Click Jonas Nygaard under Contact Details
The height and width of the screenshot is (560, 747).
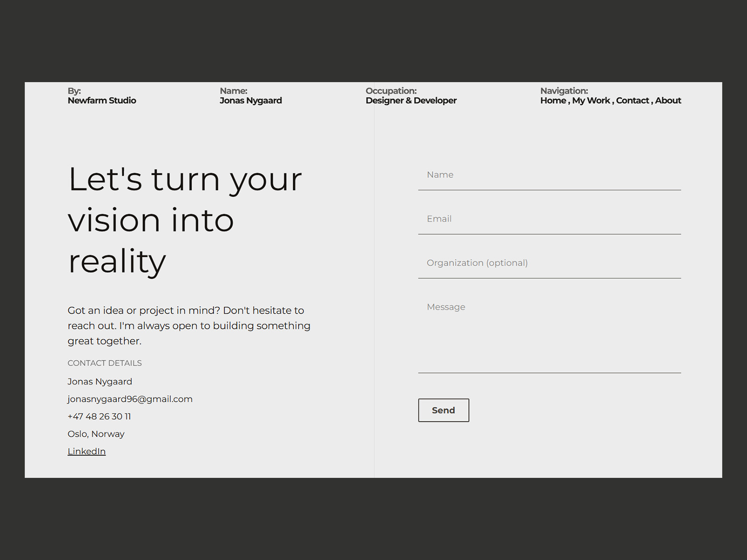coord(99,382)
